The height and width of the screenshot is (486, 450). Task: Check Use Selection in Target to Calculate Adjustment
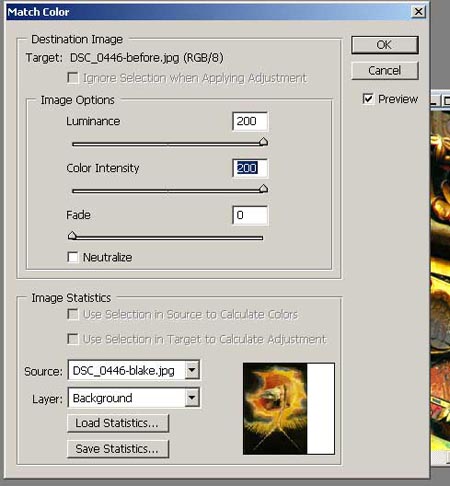coord(73,339)
